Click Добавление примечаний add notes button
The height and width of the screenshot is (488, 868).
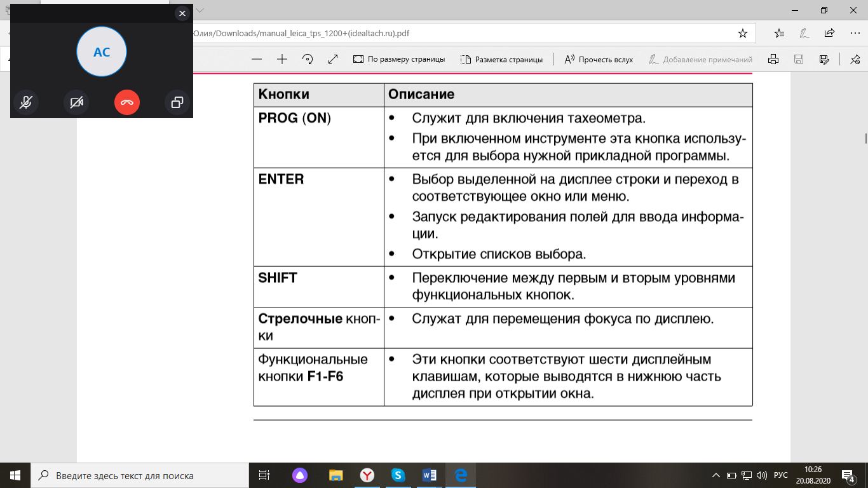coord(700,59)
